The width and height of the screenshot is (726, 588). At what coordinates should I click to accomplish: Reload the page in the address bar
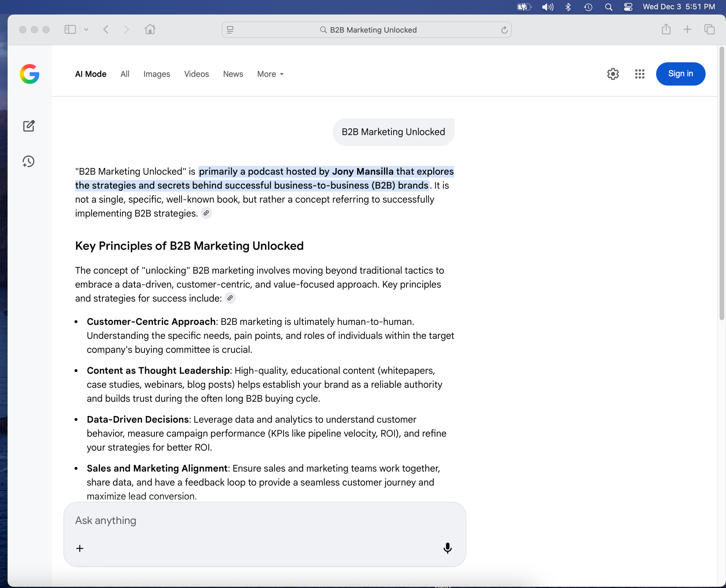click(504, 30)
